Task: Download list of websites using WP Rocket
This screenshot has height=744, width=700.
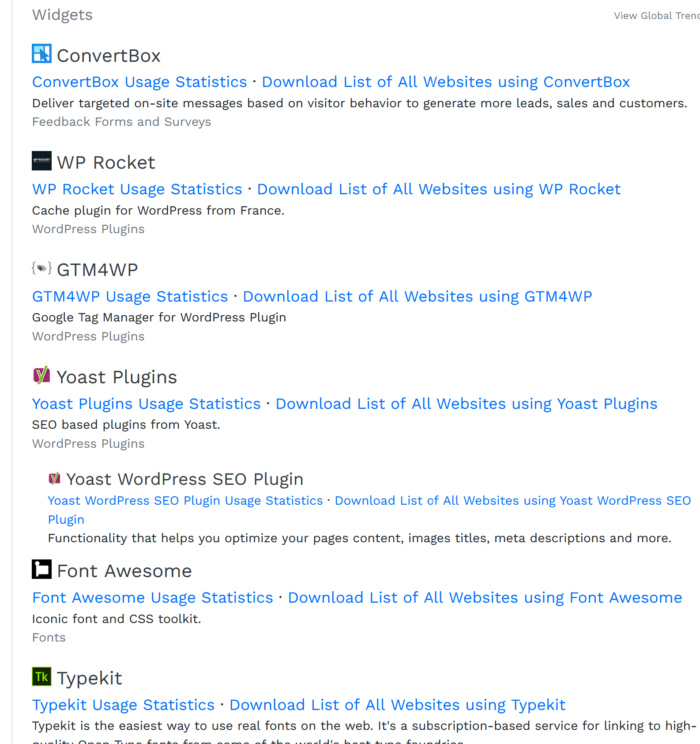Action: click(x=439, y=189)
